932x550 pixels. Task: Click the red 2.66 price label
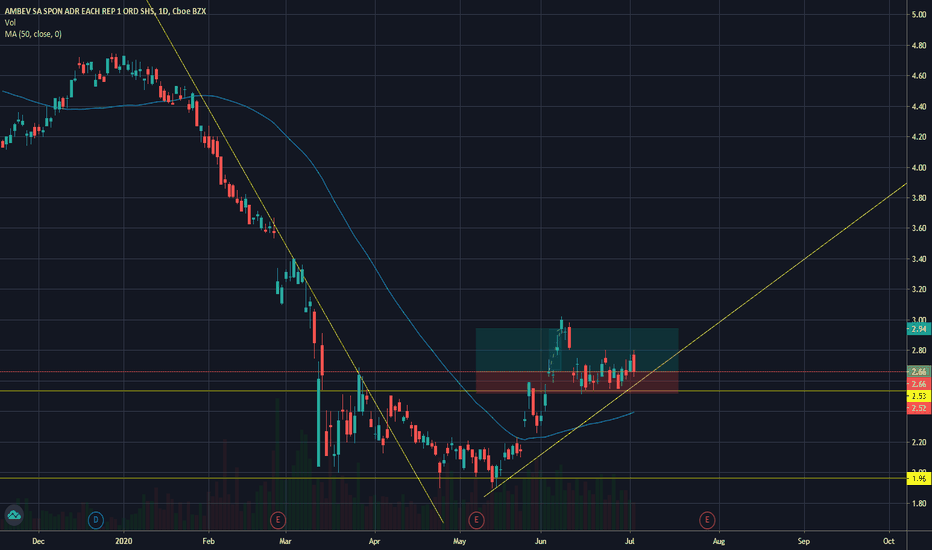(919, 384)
